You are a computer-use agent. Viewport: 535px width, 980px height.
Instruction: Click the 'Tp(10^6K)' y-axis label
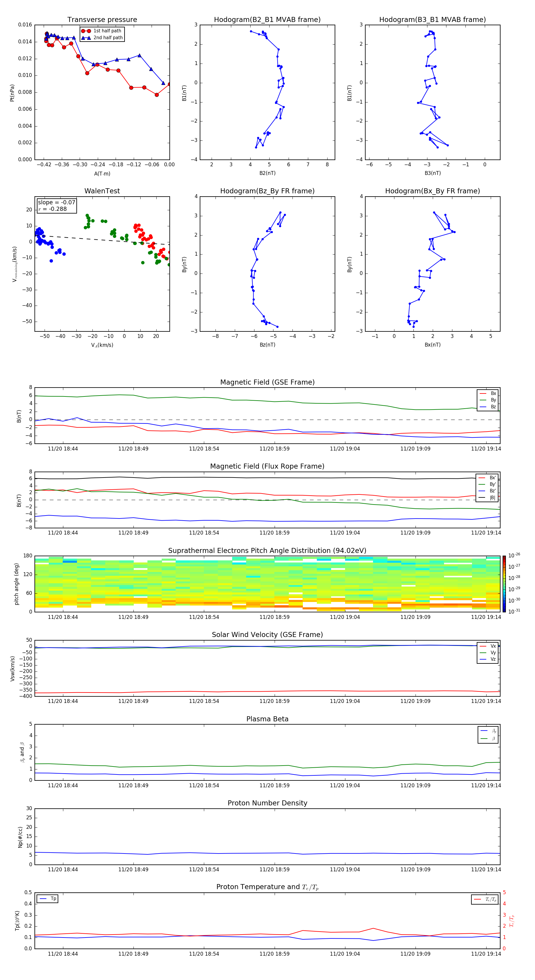coord(17,921)
